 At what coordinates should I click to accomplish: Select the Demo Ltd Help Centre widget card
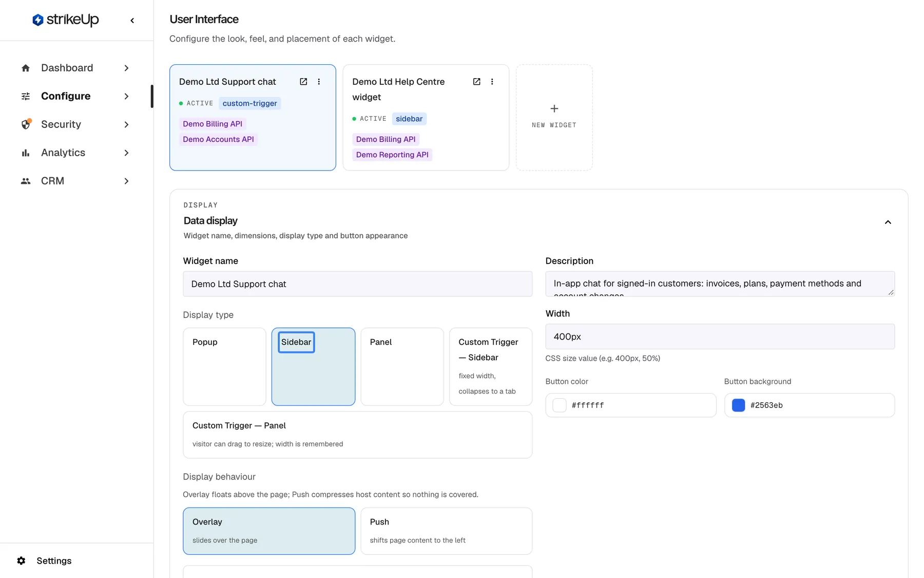coord(426,117)
